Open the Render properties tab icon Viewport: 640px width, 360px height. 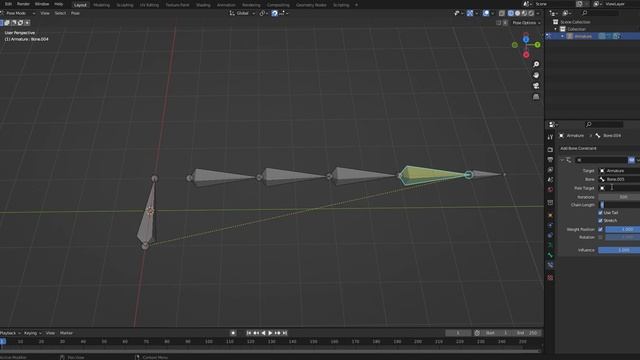550,150
